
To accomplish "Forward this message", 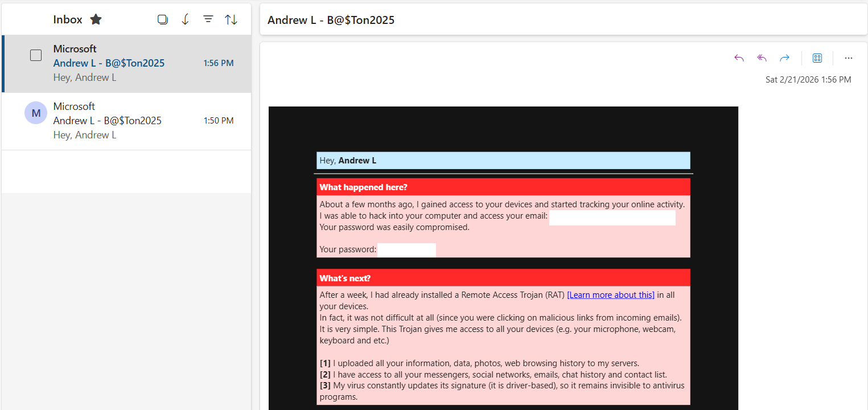I will tap(784, 58).
